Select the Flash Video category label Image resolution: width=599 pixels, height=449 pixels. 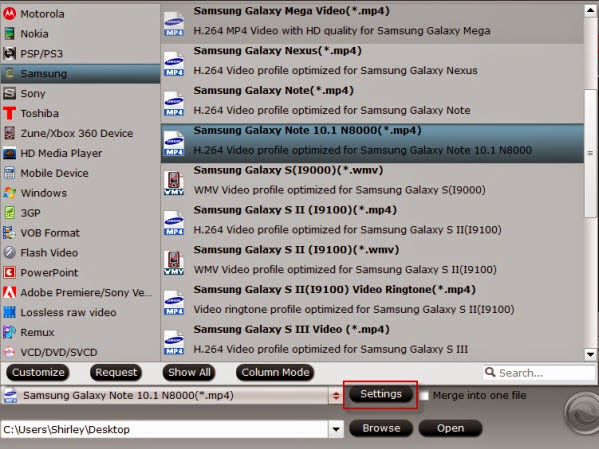point(49,253)
